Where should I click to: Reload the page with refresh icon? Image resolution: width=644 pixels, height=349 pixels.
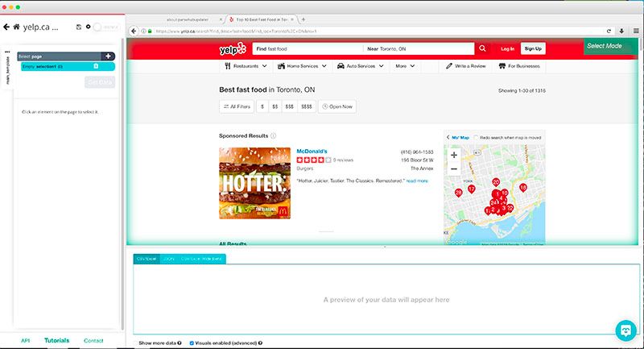(609, 31)
